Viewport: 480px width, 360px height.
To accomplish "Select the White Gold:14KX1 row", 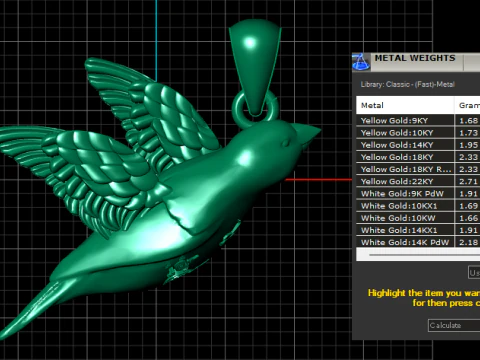I will (x=418, y=230).
